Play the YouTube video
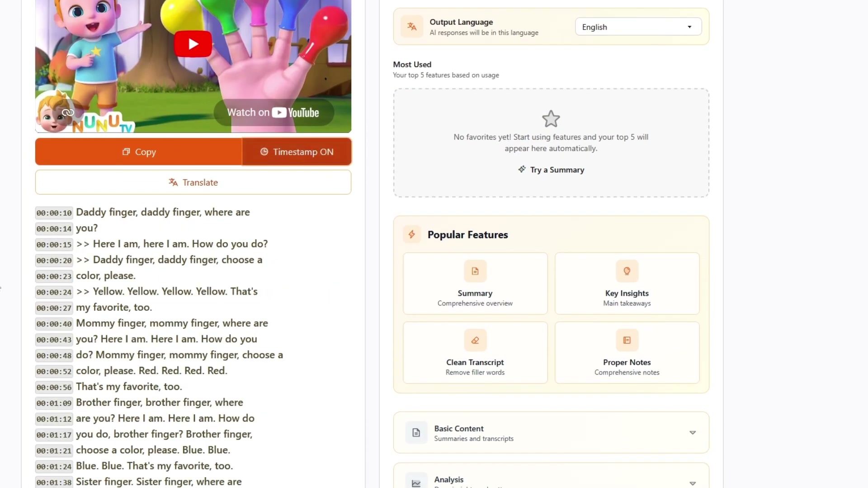The width and height of the screenshot is (868, 488). pyautogui.click(x=193, y=44)
